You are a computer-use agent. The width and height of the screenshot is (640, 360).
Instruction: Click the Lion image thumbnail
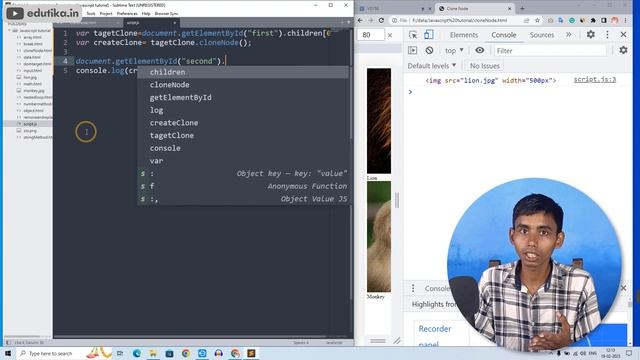coord(379,121)
